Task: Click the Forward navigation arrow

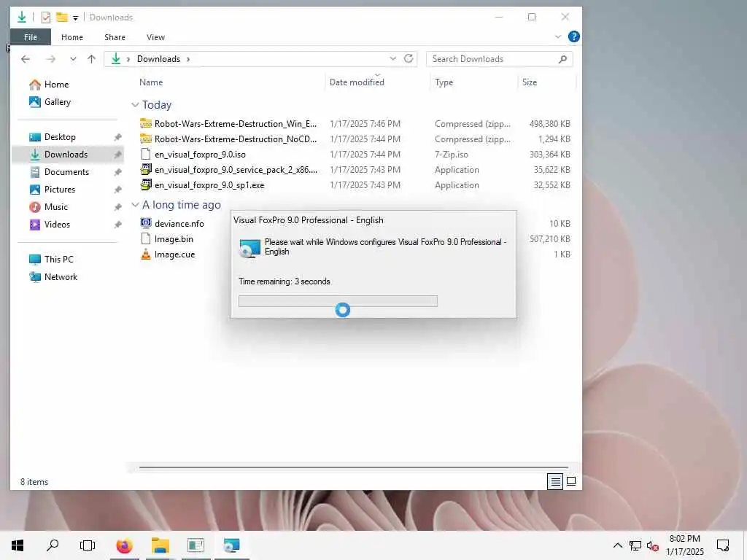Action: pos(50,59)
